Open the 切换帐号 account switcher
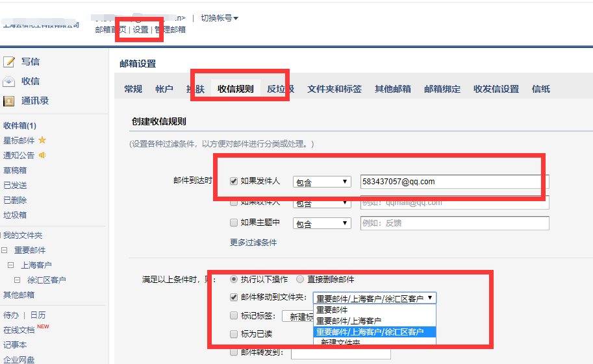593x364 pixels. (x=220, y=18)
